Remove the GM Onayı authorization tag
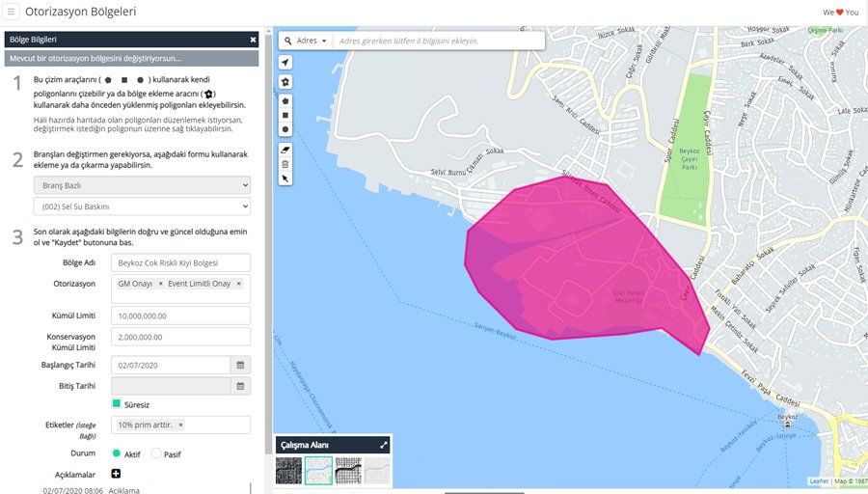Screen dimensions: 868x494 [160, 284]
